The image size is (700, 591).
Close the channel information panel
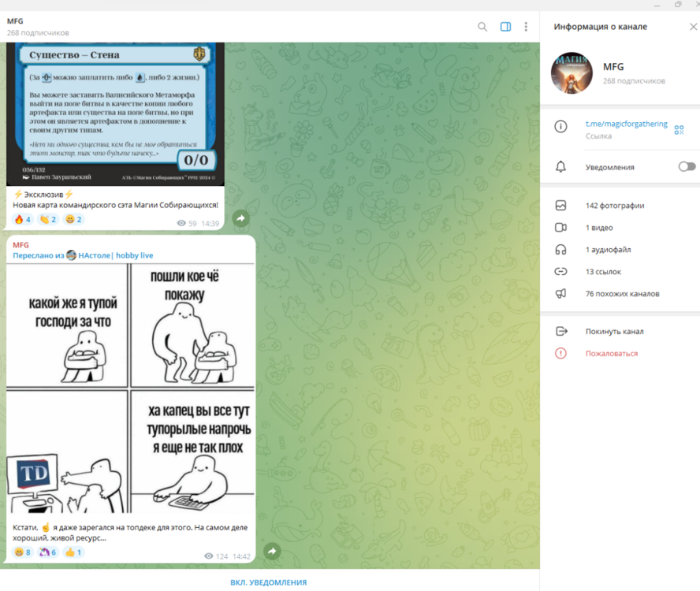(693, 27)
